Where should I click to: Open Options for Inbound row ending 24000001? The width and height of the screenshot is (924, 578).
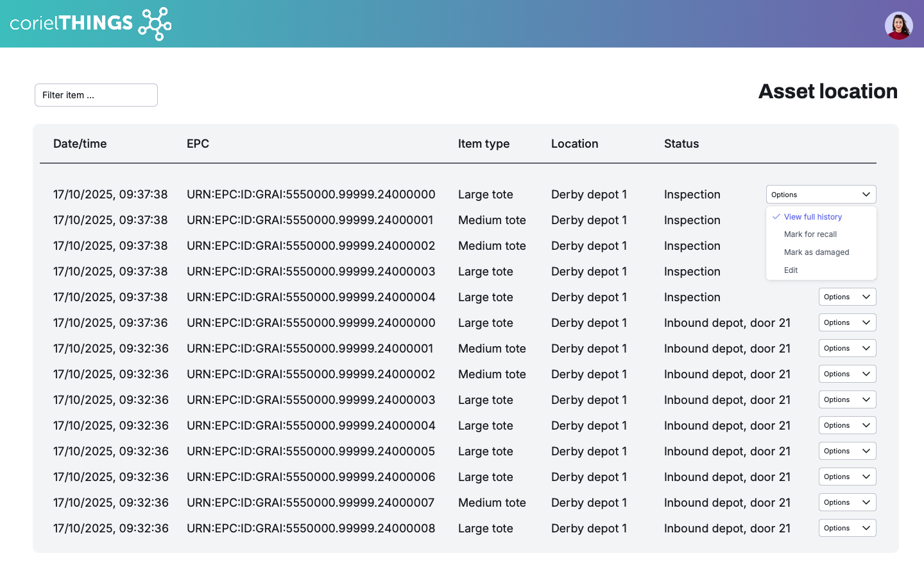[x=847, y=348]
